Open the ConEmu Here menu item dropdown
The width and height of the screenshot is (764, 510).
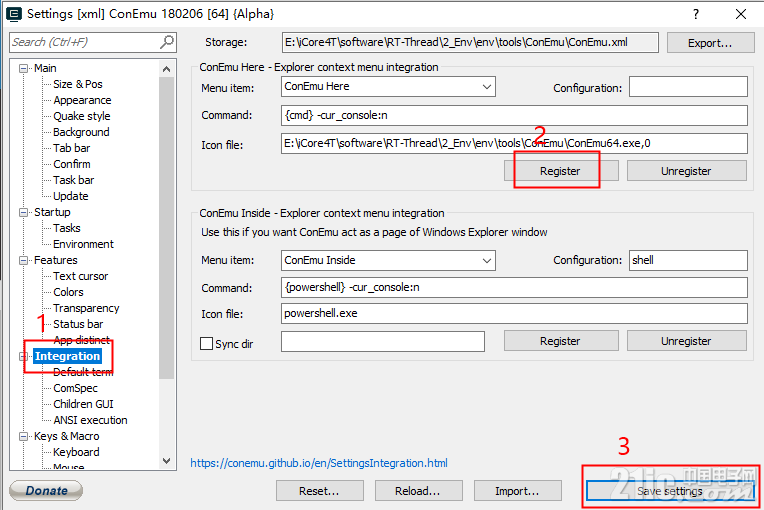click(x=486, y=87)
